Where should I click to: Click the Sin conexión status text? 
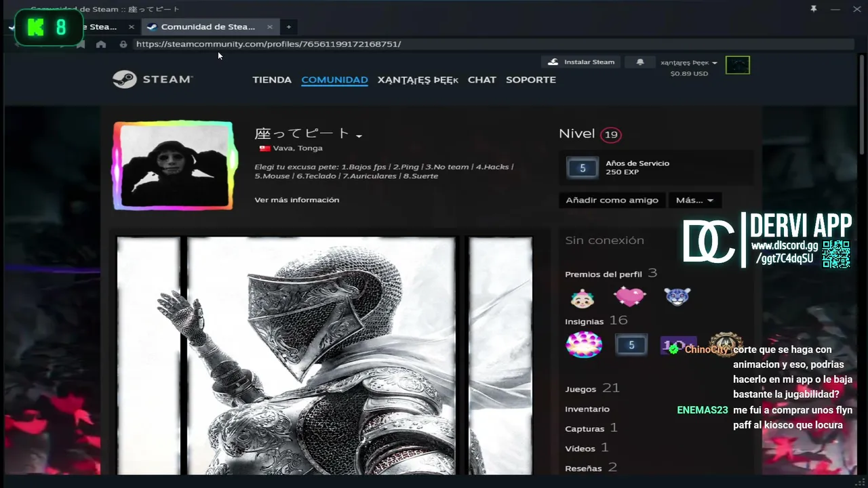(x=605, y=241)
